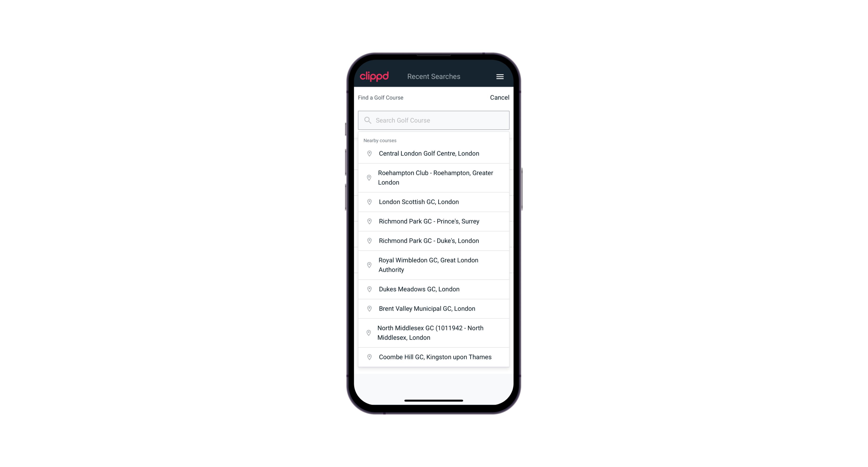
Task: Click Cancel to dismiss the search
Action: pos(498,97)
